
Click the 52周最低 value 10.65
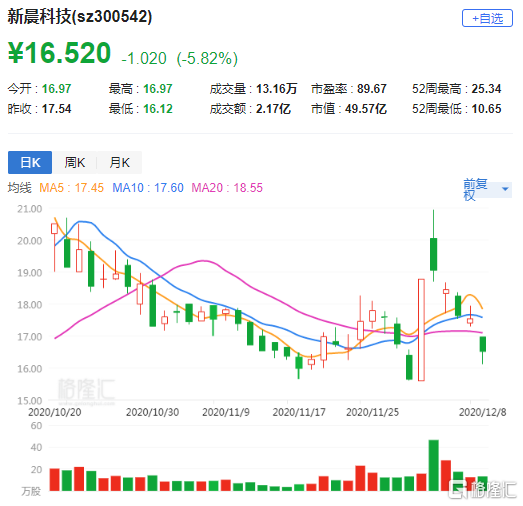pyautogui.click(x=486, y=109)
